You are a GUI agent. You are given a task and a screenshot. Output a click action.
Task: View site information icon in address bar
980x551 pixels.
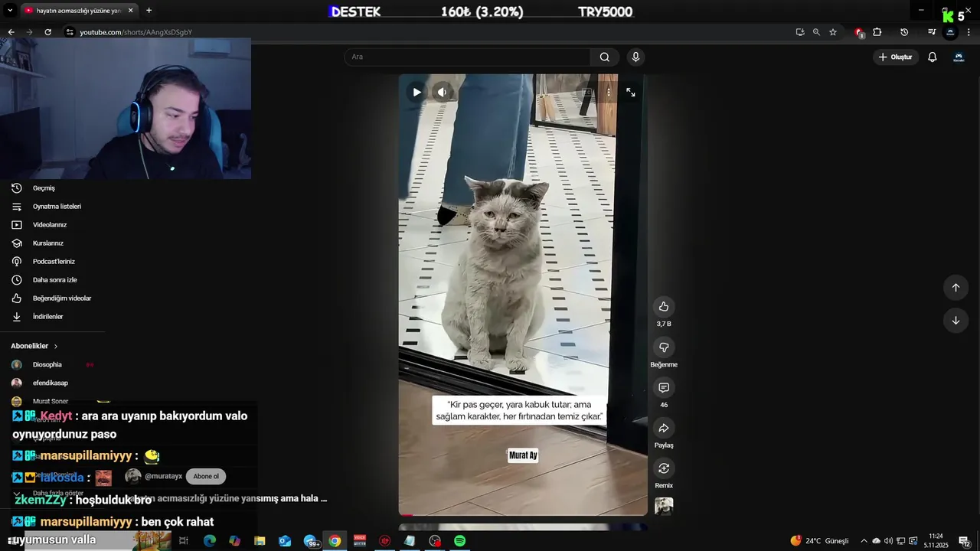pyautogui.click(x=70, y=32)
